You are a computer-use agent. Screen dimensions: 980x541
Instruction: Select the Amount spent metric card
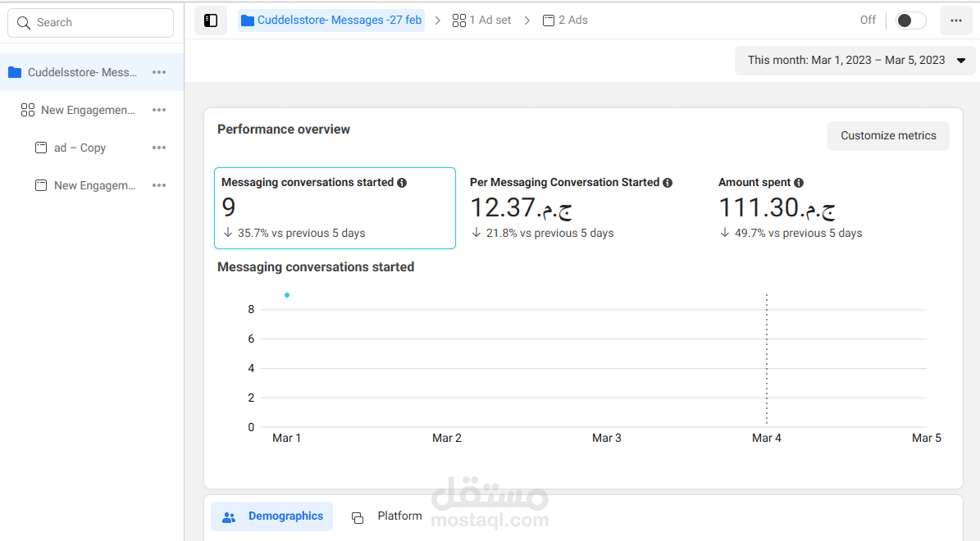(828, 207)
